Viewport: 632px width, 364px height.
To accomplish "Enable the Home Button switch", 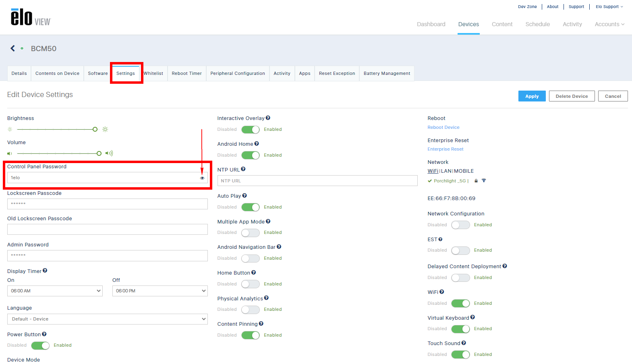I will tap(251, 284).
